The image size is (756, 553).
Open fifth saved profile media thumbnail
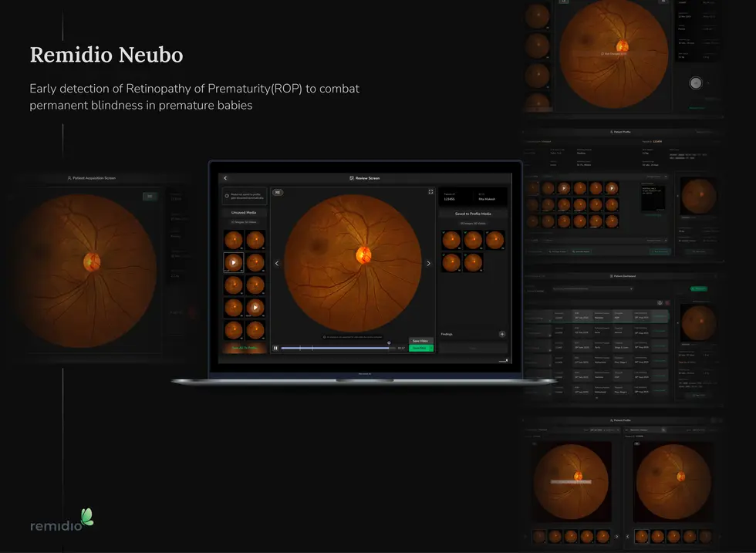(x=473, y=263)
